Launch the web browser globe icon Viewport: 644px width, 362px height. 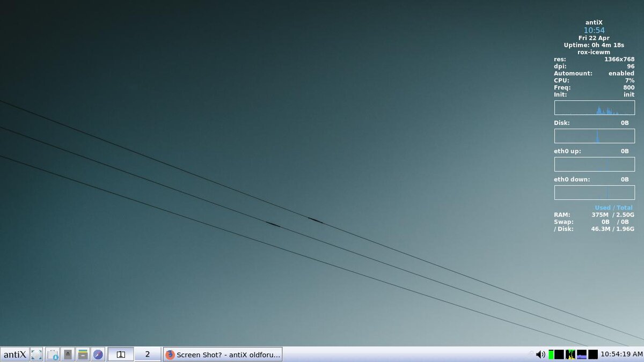tap(97, 354)
